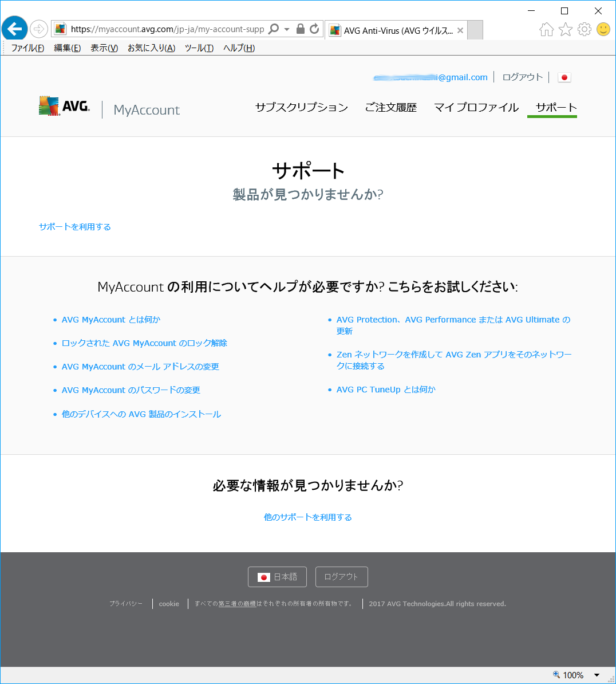Open the AVG MyAccount とは何か help link

click(111, 320)
